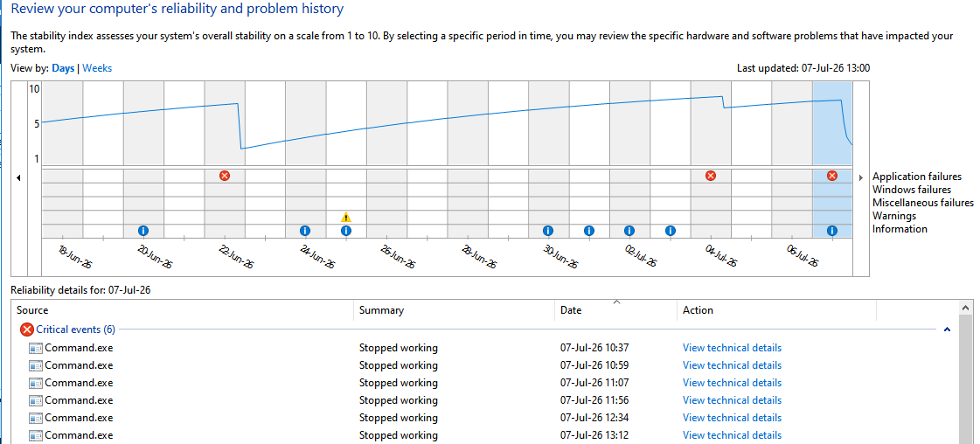View technical details for the 10:37 crash
980x444 pixels.
coord(732,348)
